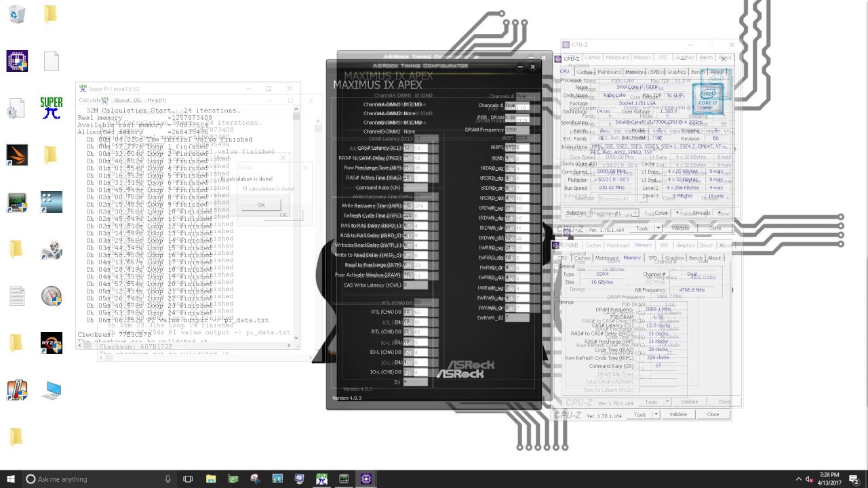
Task: Click Close button in lower CPU-Z window
Action: pos(713,415)
